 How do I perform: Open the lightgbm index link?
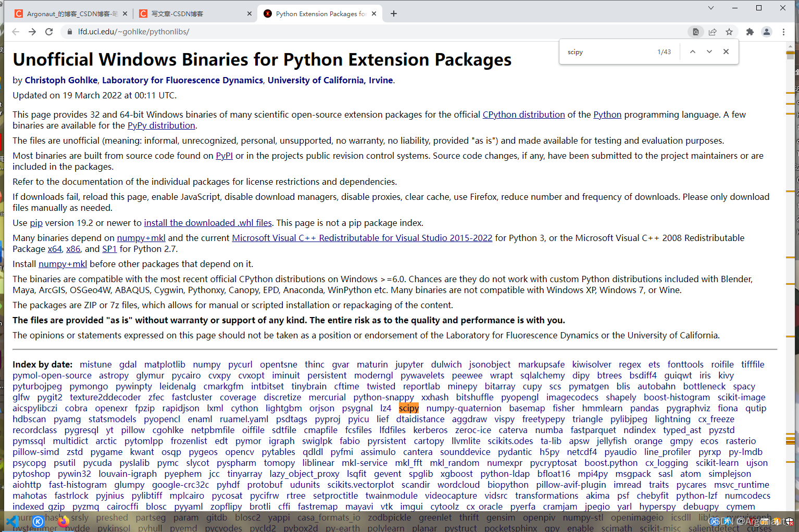click(x=284, y=408)
